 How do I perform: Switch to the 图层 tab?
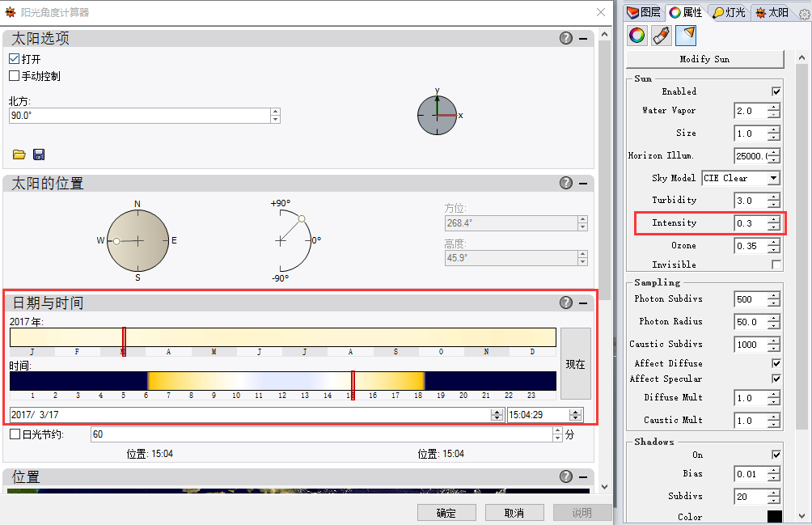pos(645,12)
